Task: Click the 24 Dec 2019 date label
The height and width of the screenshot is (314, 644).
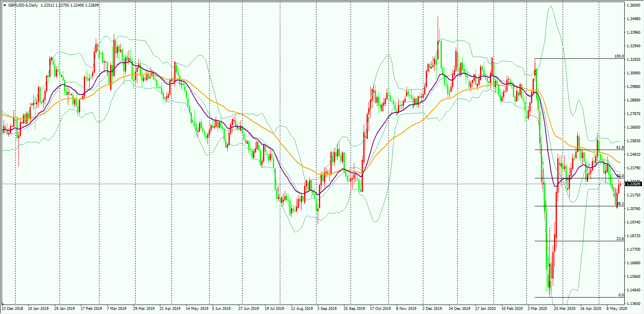Action: 459,308
